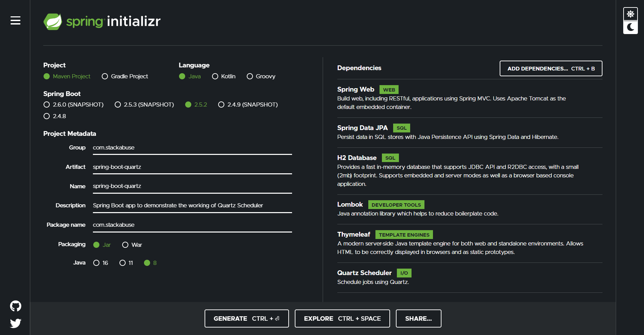Screen dimensions: 644x335
Task: Click the Spring Boot section heading
Action: 62,94
